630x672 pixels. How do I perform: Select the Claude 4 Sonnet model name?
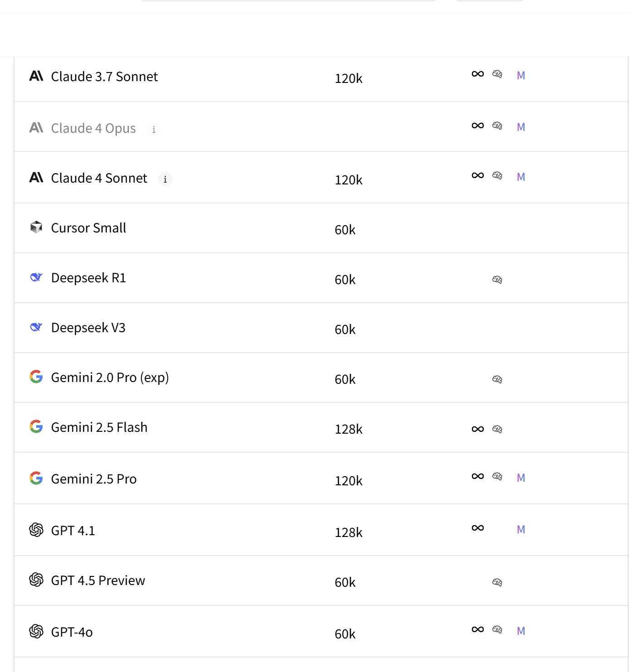[99, 178]
